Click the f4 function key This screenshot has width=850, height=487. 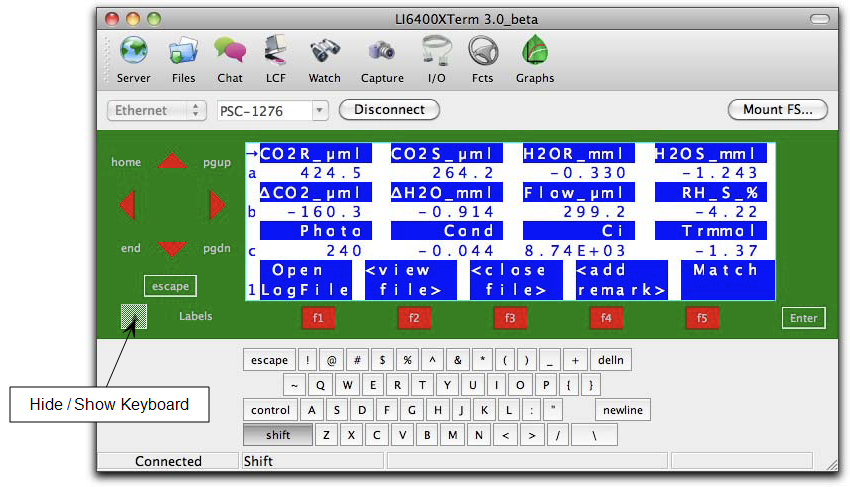[606, 318]
